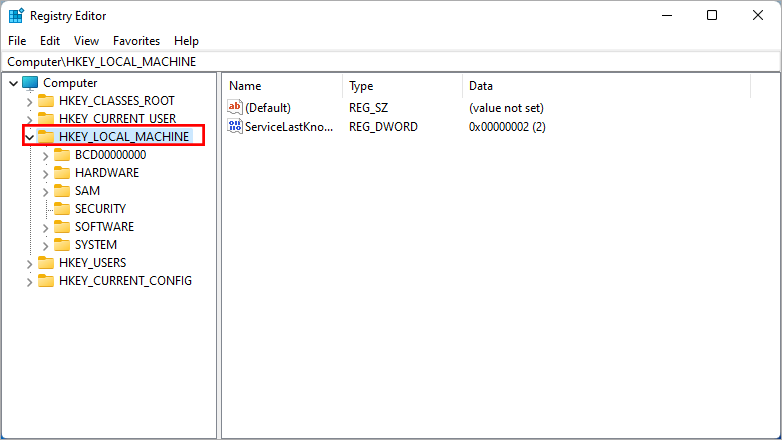Click the string value icon beside (Default)
This screenshot has height=440, width=782.
click(x=235, y=107)
